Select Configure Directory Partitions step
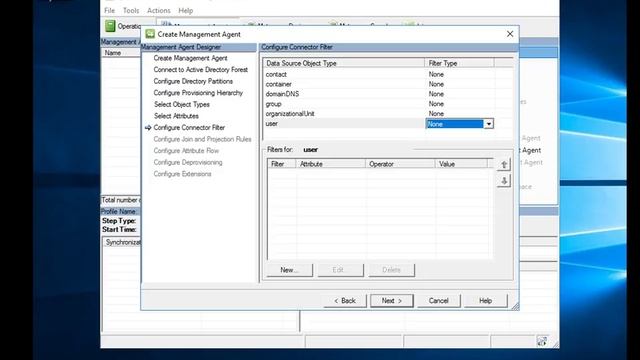 (193, 81)
